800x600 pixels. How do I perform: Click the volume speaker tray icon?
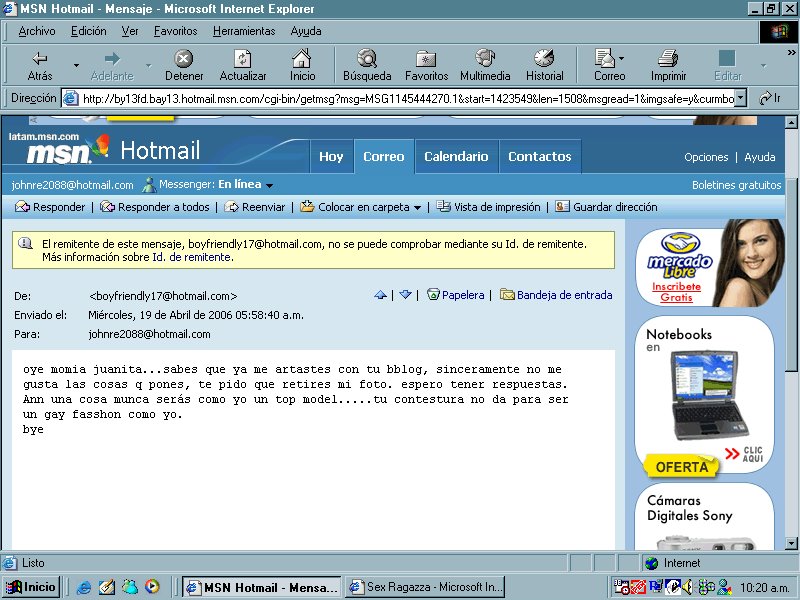(687, 587)
